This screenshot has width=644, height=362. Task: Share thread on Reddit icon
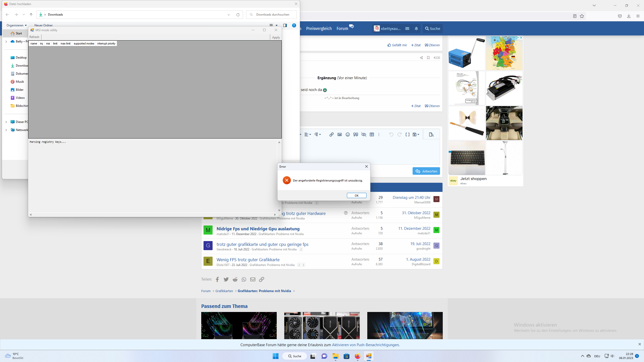[235, 279]
